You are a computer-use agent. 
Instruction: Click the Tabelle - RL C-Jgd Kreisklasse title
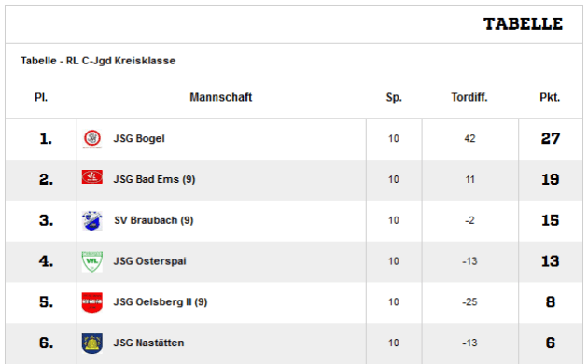pos(98,61)
